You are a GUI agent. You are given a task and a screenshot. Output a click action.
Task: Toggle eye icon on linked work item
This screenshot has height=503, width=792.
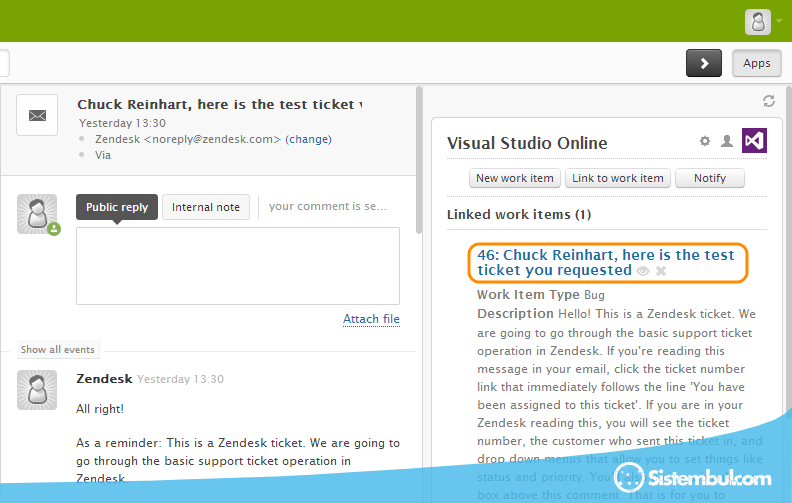pos(643,271)
